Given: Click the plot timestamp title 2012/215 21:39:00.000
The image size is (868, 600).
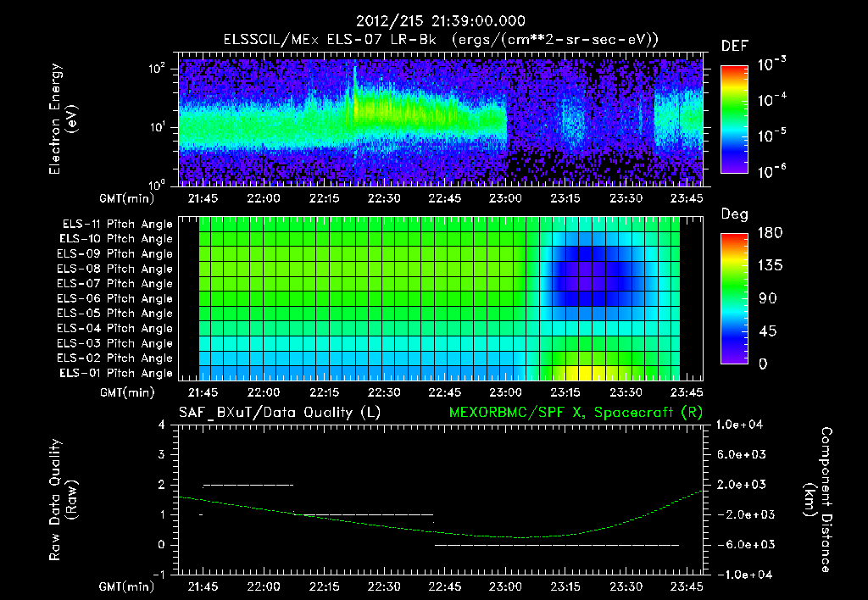Looking at the screenshot, I should [440, 21].
